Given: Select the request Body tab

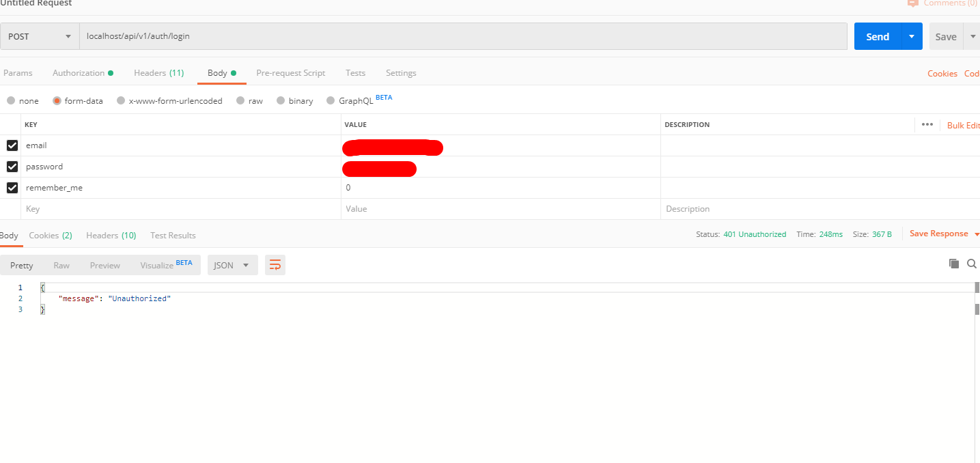Looking at the screenshot, I should coord(221,73).
